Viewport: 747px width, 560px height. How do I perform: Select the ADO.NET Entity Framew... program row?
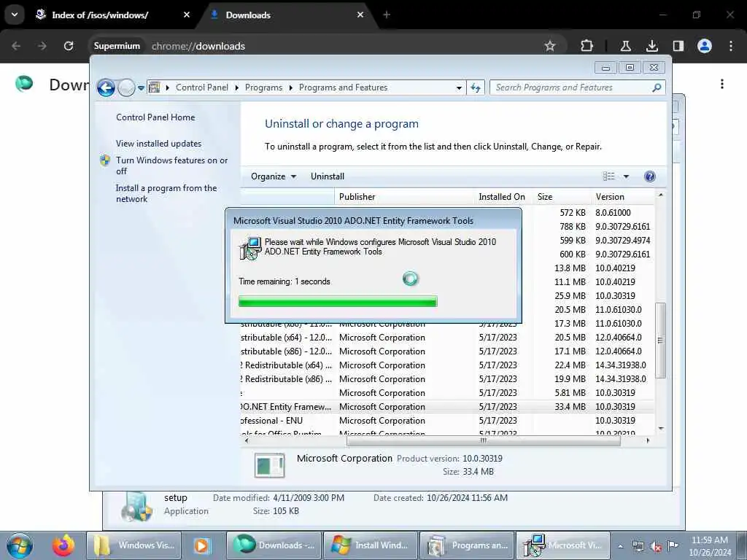(447, 407)
